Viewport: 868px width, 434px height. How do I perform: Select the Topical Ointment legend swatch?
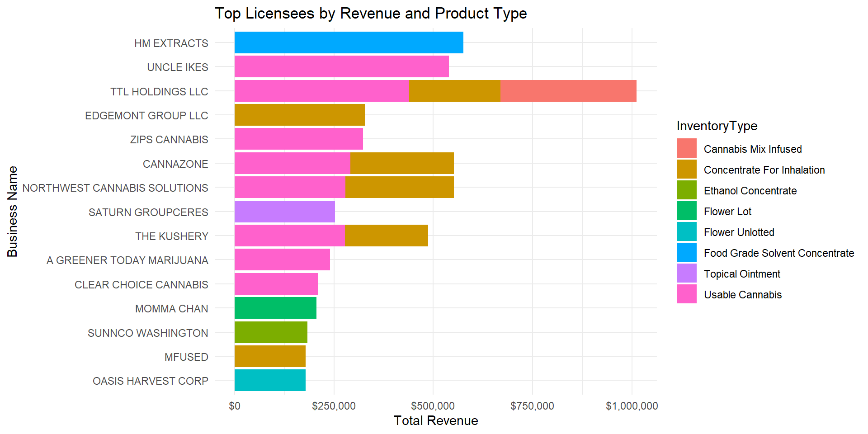coord(686,274)
